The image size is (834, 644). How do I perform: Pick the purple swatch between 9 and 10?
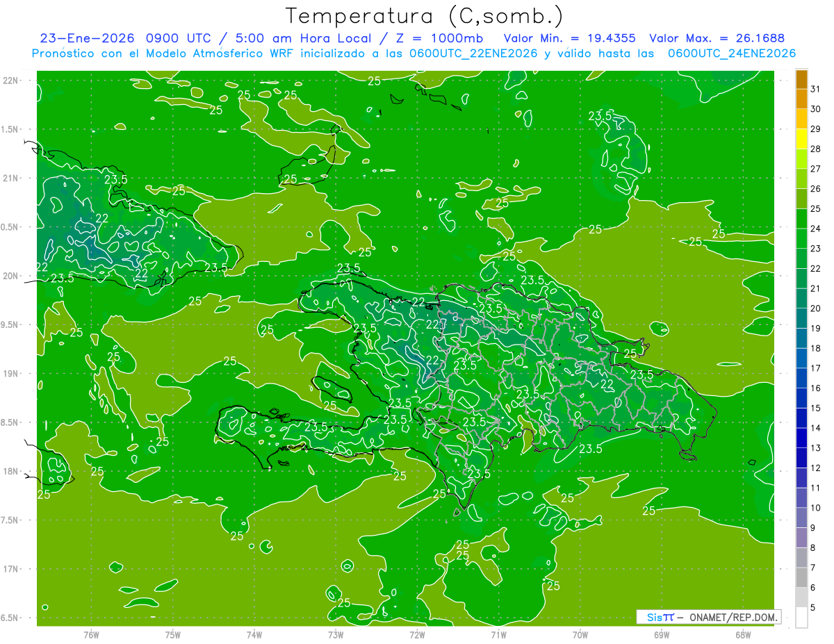(x=801, y=518)
